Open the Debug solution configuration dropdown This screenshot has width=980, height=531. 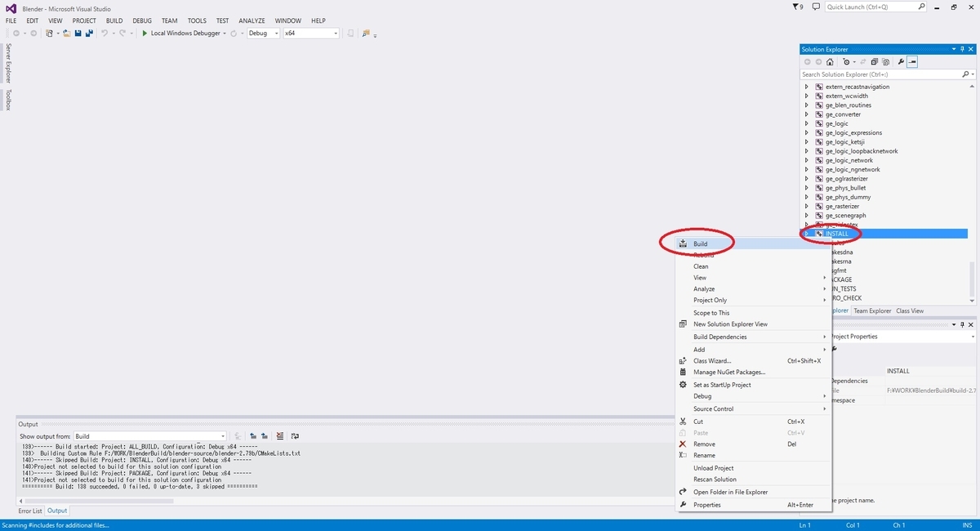click(x=263, y=33)
